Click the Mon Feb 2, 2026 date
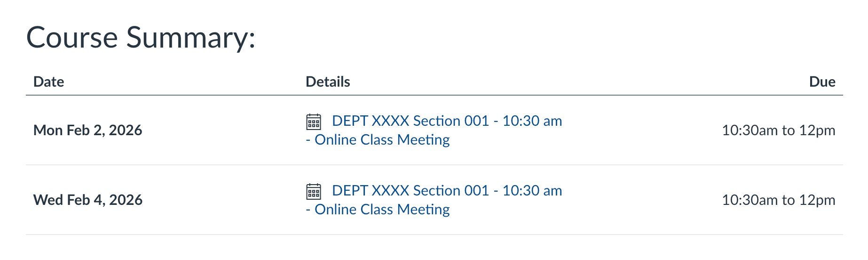 (x=88, y=130)
